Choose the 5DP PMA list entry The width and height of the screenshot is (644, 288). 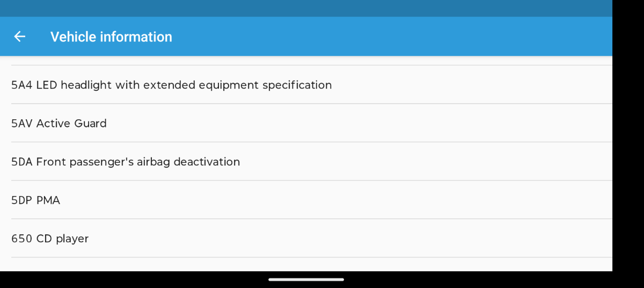point(306,200)
